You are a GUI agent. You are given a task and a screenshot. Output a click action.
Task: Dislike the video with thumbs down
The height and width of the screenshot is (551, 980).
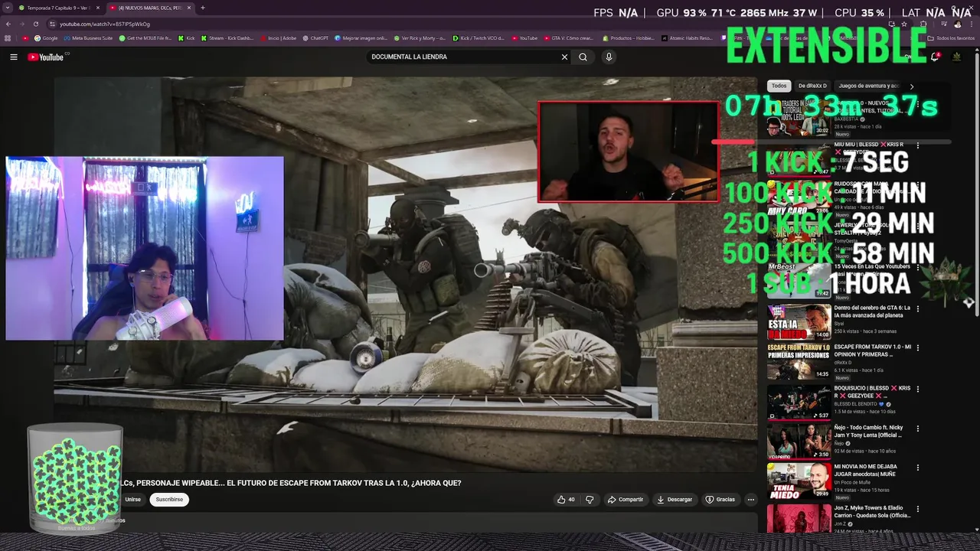590,499
